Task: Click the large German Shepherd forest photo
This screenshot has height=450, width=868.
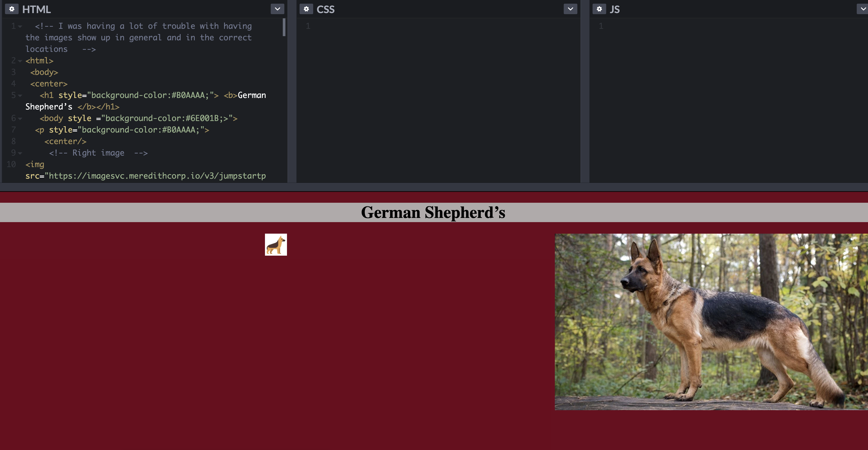Action: click(711, 322)
